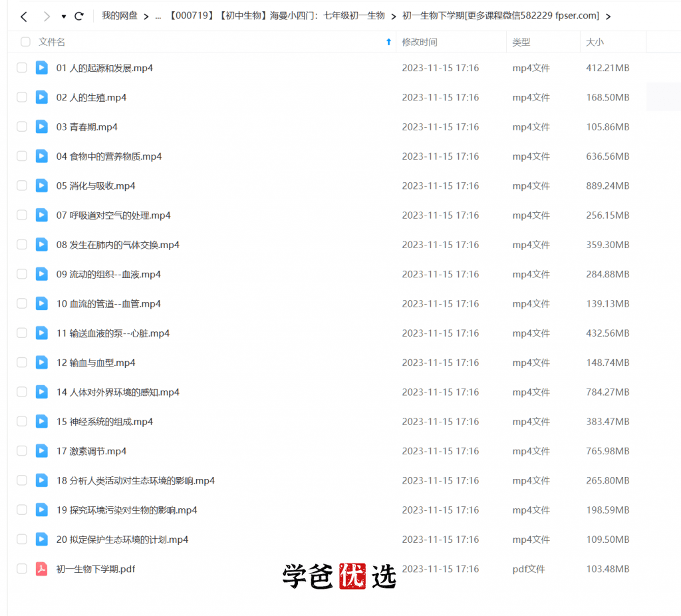Click the video icon of 18 分析人类活动对生态环境的影响.mp4
This screenshot has height=616, width=681.
tap(42, 481)
